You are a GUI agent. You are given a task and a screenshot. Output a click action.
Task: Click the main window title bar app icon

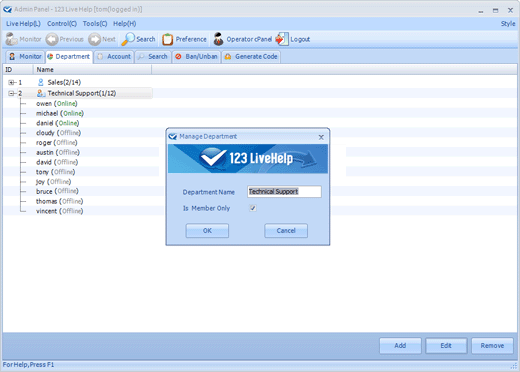point(7,9)
